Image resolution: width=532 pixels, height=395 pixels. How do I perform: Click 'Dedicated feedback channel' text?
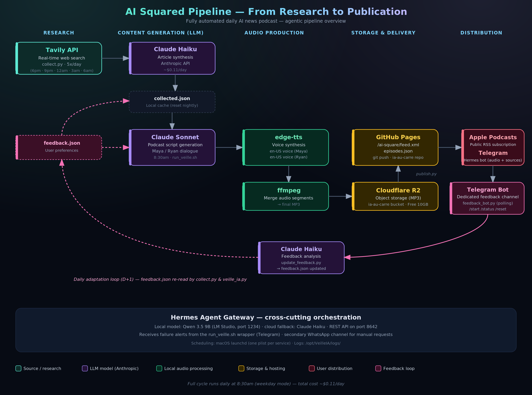coord(488,197)
